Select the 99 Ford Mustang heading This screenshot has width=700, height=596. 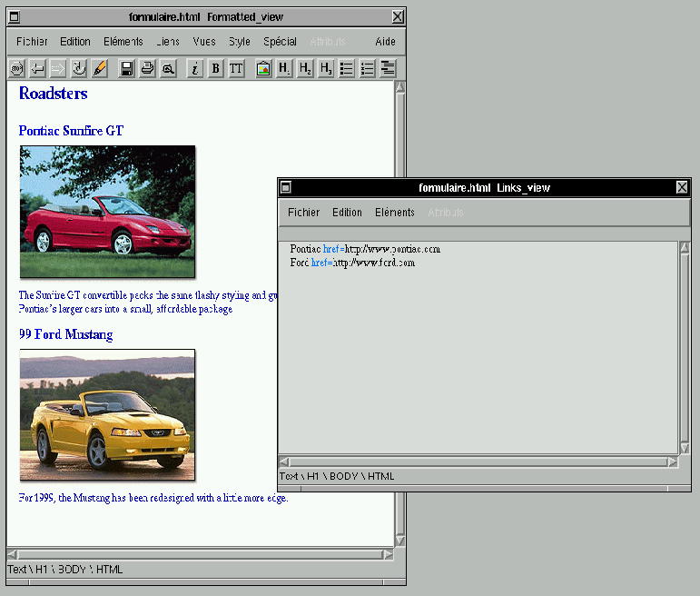(65, 334)
